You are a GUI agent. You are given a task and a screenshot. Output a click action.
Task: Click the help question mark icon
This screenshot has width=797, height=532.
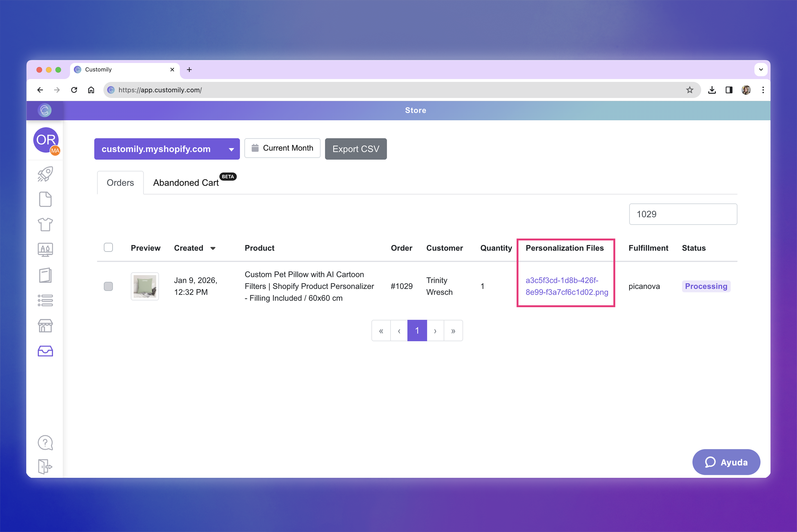(x=45, y=443)
